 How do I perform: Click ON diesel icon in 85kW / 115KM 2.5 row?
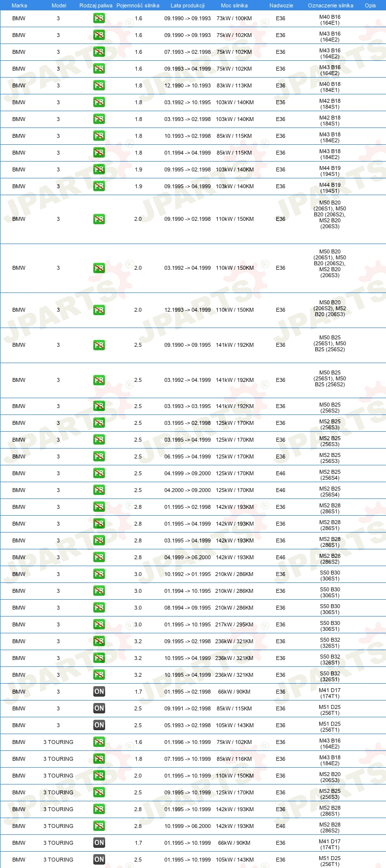pos(99,708)
